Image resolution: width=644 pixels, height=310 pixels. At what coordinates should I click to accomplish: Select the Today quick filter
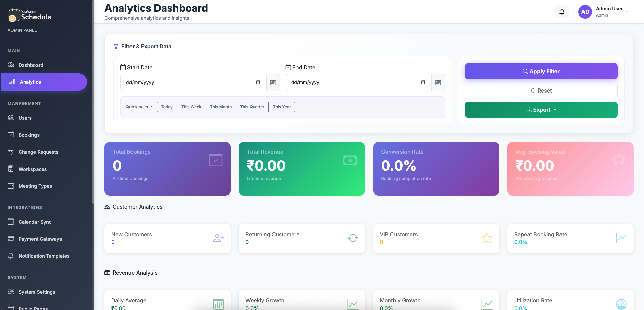point(166,107)
